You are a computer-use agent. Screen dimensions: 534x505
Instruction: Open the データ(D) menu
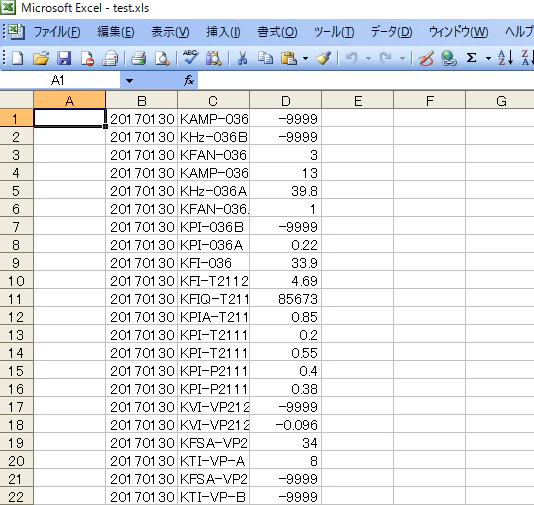pyautogui.click(x=391, y=32)
